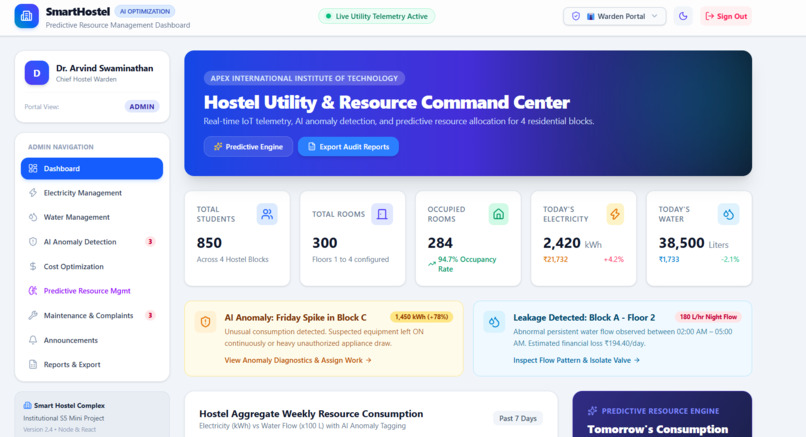806x437 pixels.
Task: Click the brain icon beside Predictive Resource Mgmt
Action: tap(33, 291)
